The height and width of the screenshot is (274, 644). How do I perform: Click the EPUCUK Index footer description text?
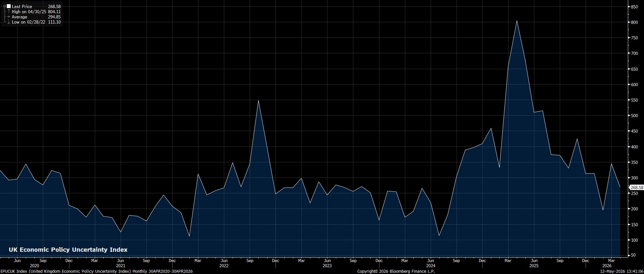96,271
